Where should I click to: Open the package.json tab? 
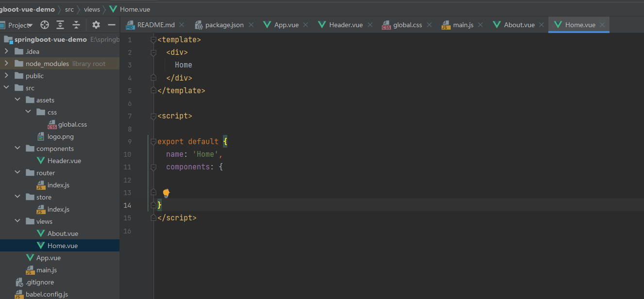224,24
